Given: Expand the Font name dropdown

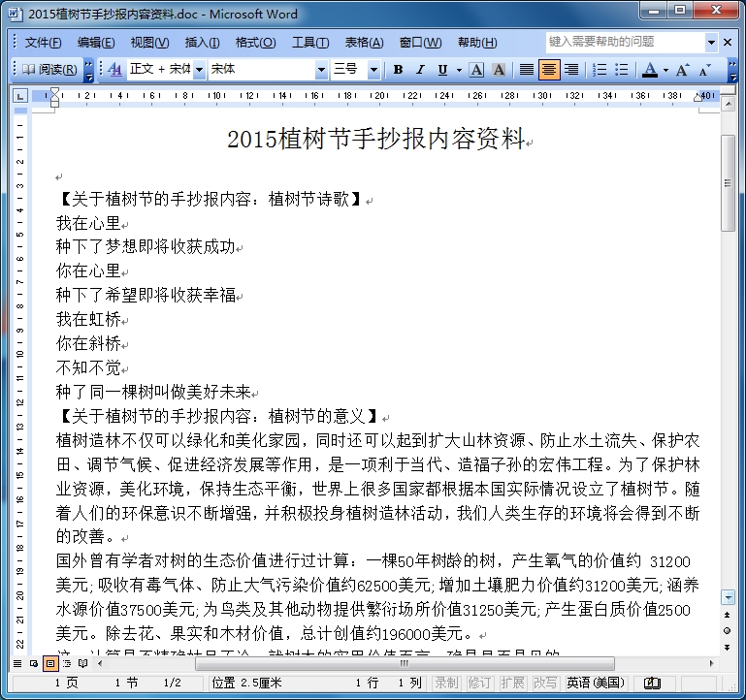Looking at the screenshot, I should [322, 70].
